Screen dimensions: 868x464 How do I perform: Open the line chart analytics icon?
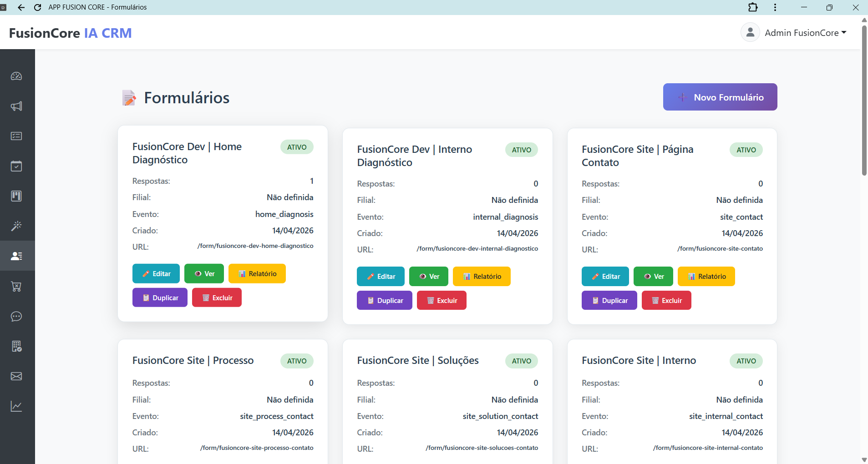click(16, 406)
